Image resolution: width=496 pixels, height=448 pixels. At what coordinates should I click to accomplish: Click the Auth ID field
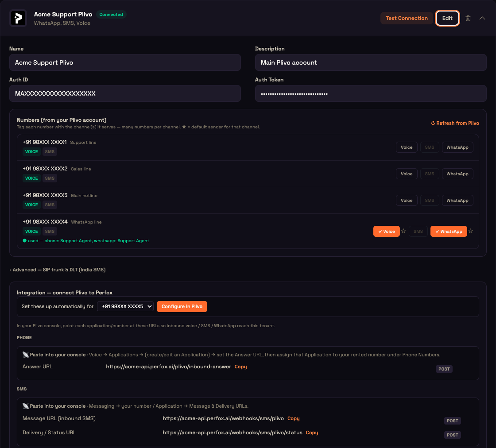pyautogui.click(x=125, y=93)
